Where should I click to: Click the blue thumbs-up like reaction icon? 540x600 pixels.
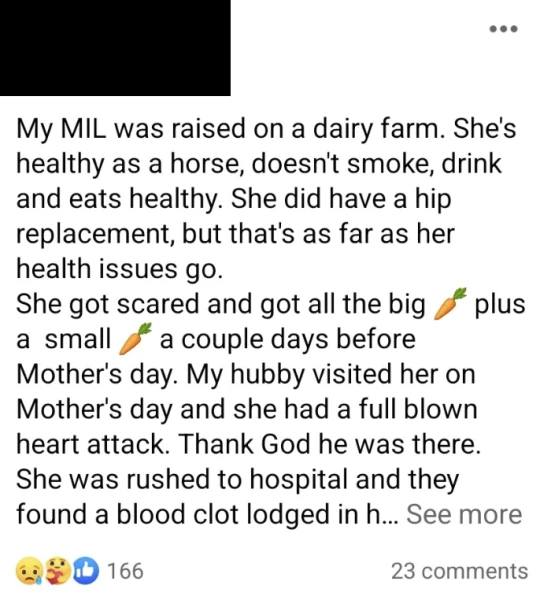(x=86, y=572)
